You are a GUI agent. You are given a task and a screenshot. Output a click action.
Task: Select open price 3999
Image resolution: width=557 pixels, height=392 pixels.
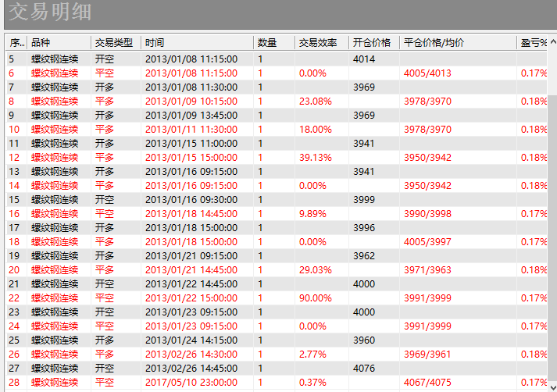point(364,200)
